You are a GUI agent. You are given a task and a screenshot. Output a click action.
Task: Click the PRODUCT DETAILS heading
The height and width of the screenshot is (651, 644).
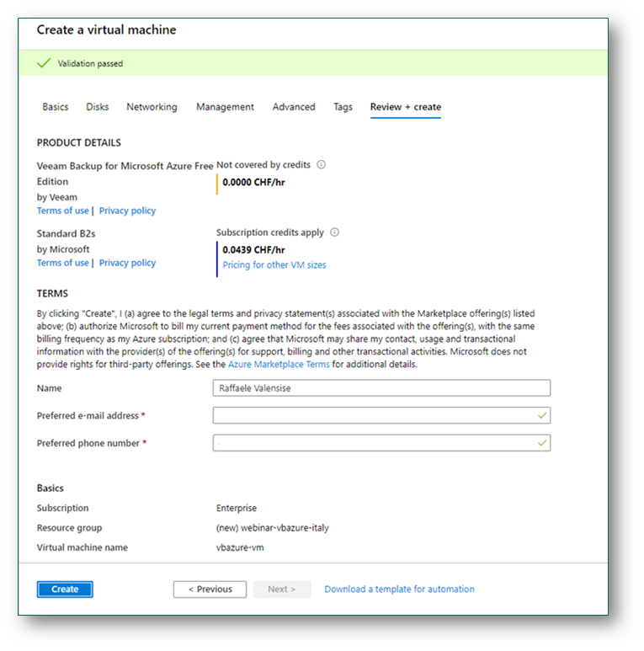[x=79, y=143]
